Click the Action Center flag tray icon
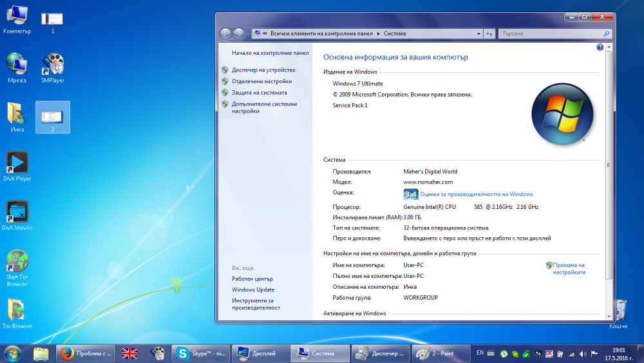This screenshot has width=644, height=363. coord(594,354)
